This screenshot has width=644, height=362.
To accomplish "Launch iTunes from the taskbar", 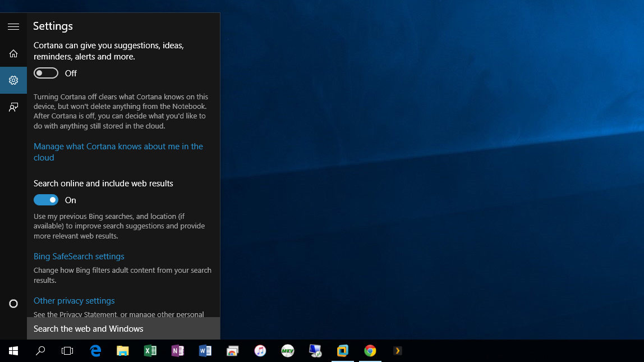I will [260, 350].
